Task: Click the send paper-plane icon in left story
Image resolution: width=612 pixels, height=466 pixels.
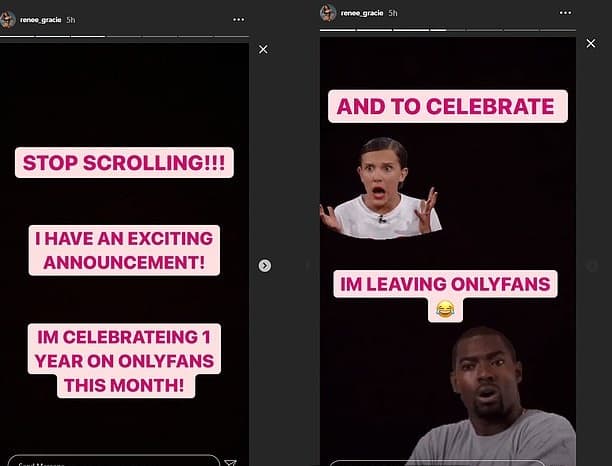Action: [x=230, y=463]
